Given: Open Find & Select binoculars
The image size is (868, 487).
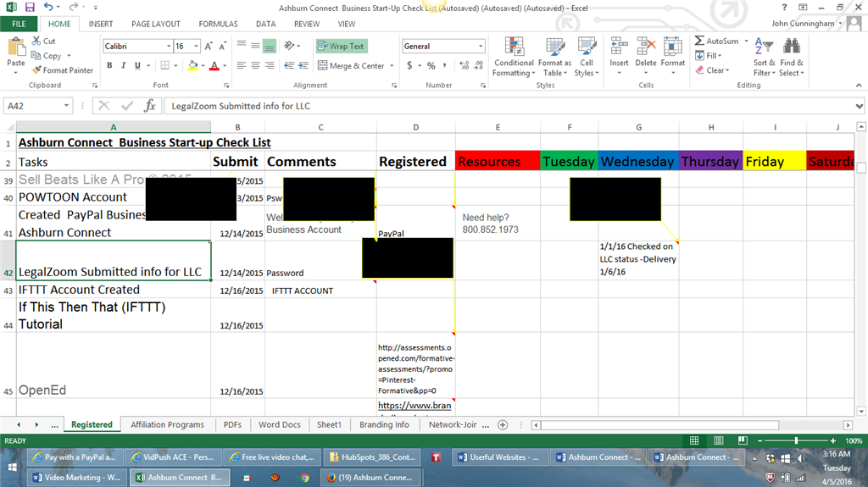Looking at the screenshot, I should tap(792, 57).
